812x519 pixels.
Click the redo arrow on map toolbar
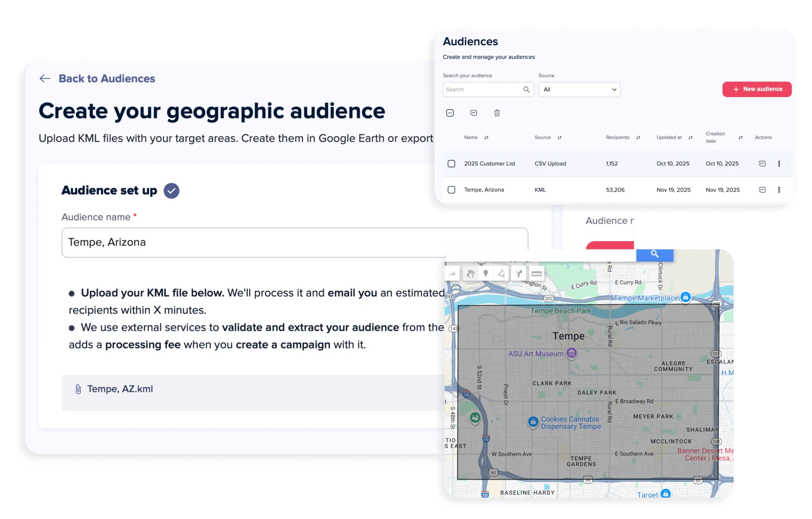[x=452, y=274]
